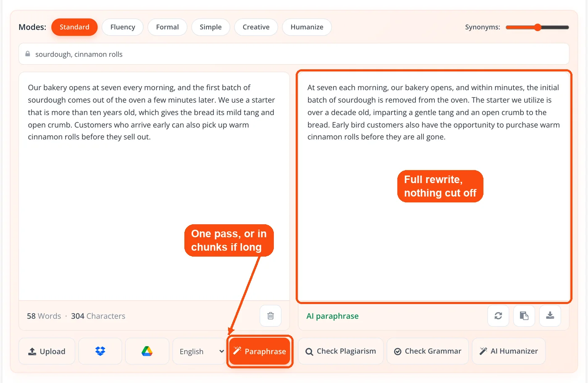This screenshot has width=588, height=383.
Task: Click the '58 Words' counter
Action: tap(44, 316)
